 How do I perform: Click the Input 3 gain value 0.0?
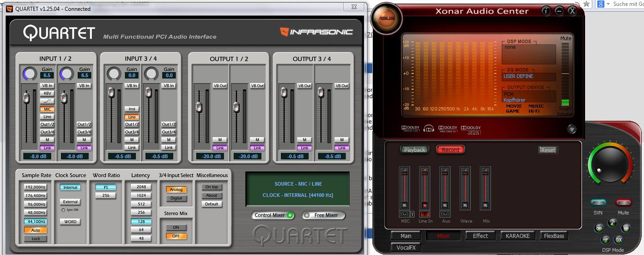click(x=132, y=76)
